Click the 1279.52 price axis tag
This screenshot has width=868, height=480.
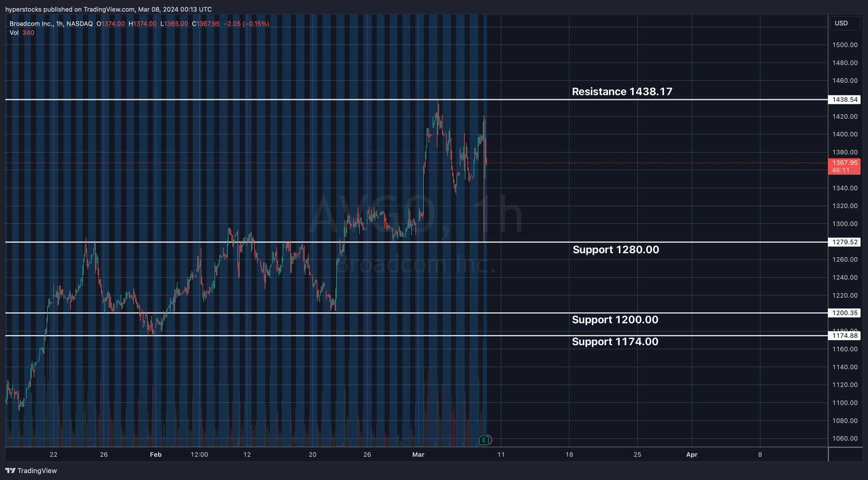point(844,242)
